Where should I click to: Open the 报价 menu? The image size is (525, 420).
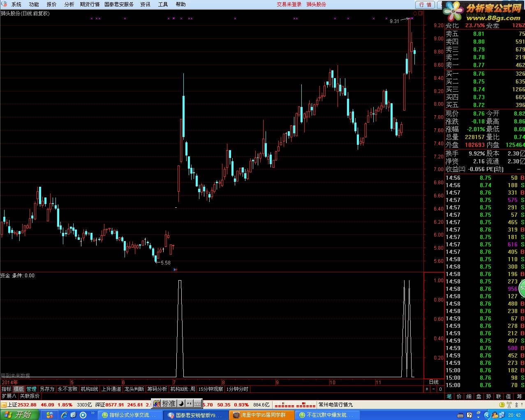pos(51,5)
